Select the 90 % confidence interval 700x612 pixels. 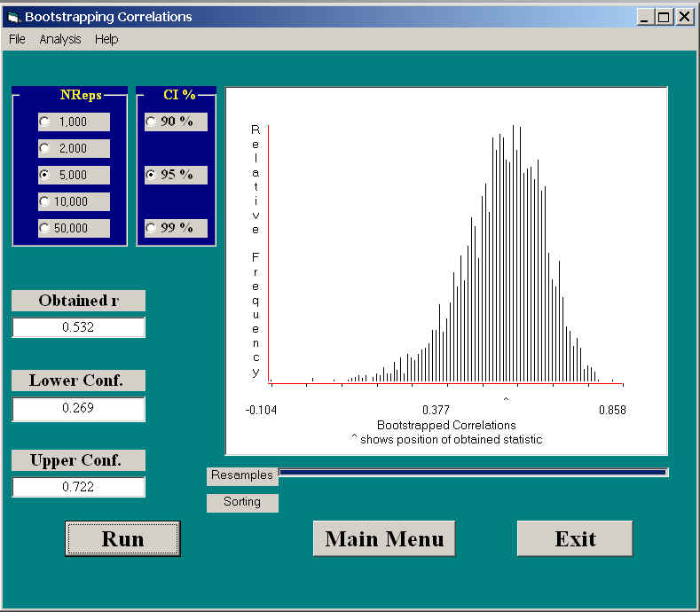(152, 122)
